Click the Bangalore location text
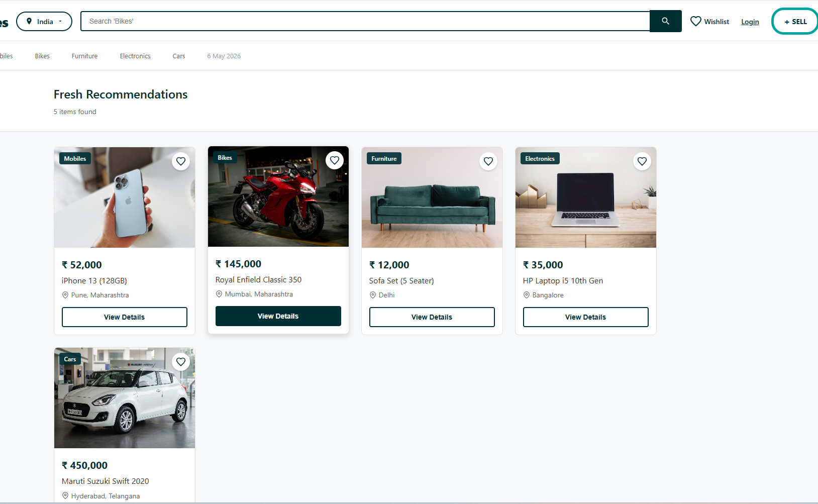This screenshot has width=818, height=504. (548, 295)
